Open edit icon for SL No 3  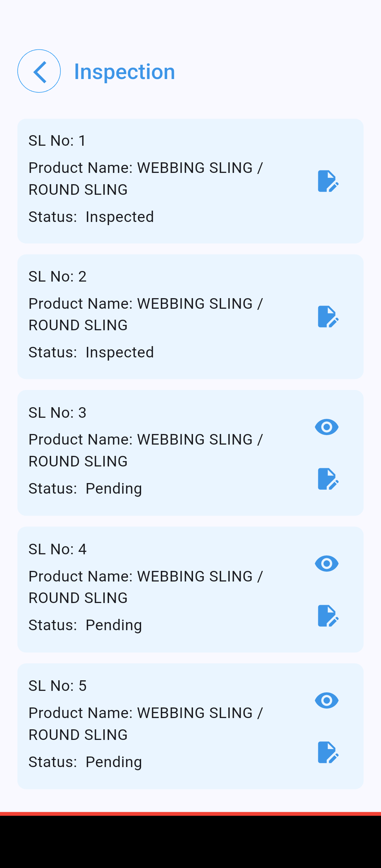coord(328,479)
